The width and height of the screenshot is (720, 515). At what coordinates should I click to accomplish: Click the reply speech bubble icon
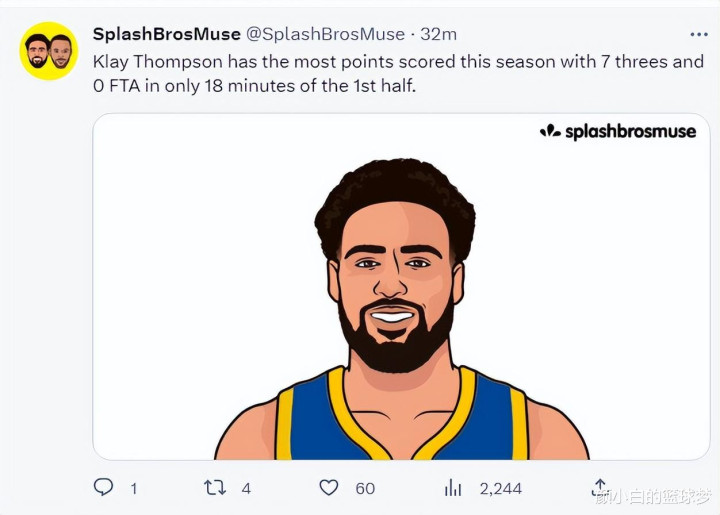103,487
